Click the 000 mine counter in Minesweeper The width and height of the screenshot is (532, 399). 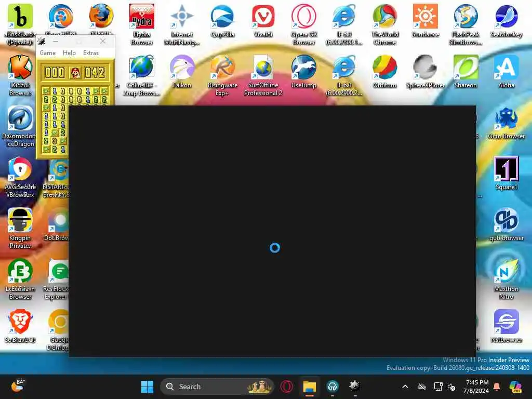click(x=55, y=72)
